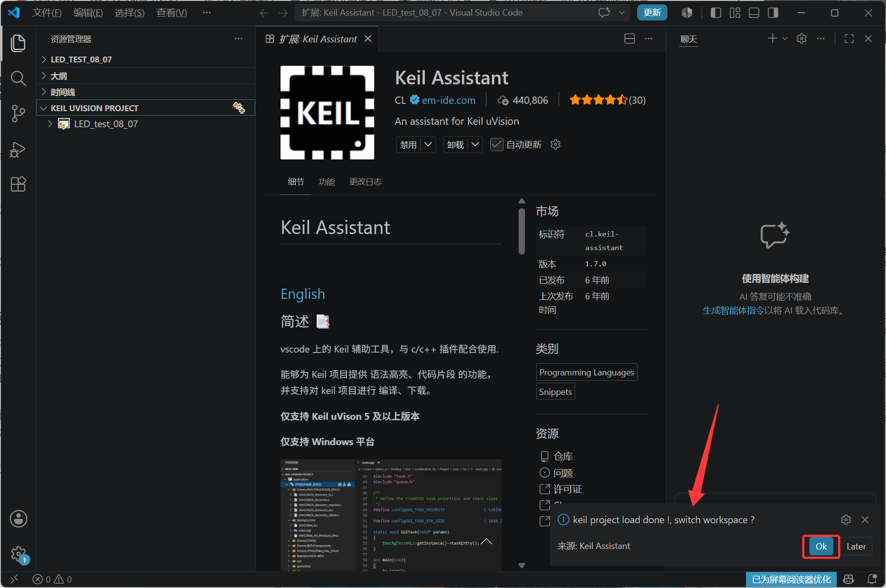
Task: Toggle the bottom panel visibility
Action: (754, 13)
